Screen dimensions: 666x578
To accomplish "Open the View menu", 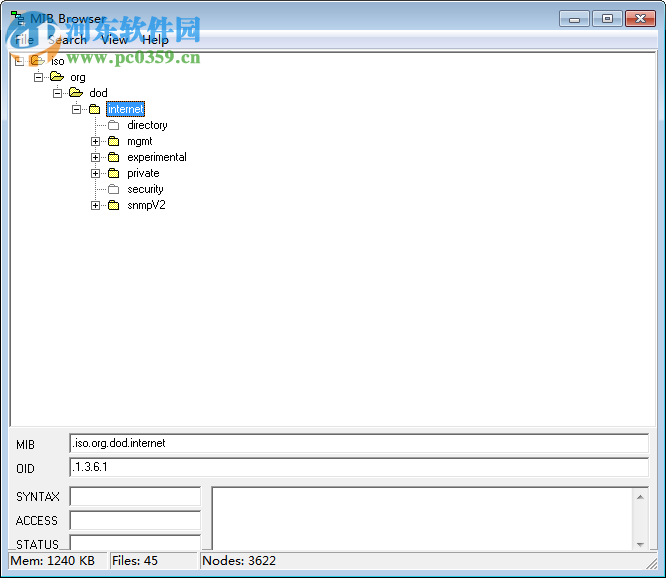I will pos(114,40).
